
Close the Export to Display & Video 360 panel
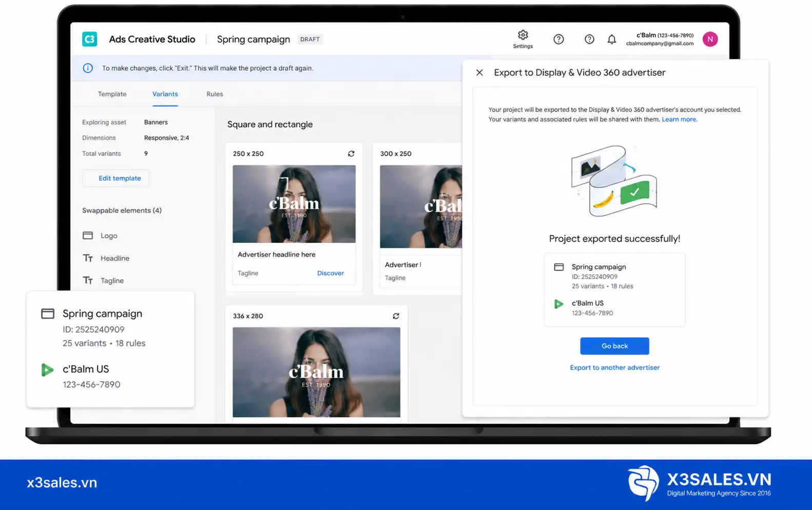479,72
